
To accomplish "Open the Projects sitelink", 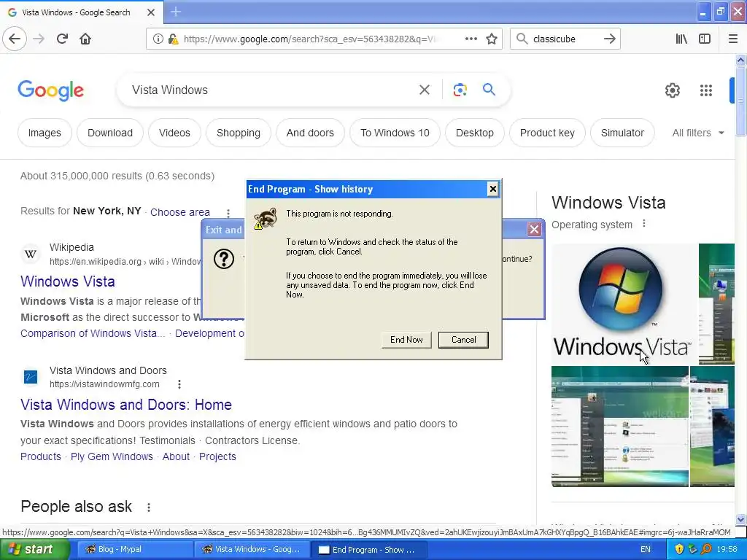I will click(217, 456).
